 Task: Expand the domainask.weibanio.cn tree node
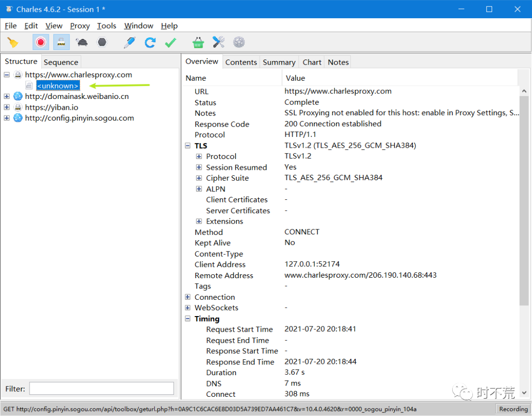click(7, 96)
